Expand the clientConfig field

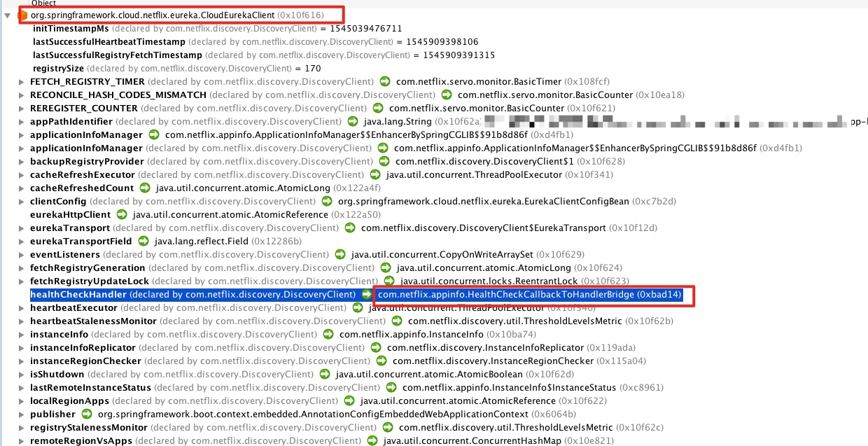(x=22, y=201)
